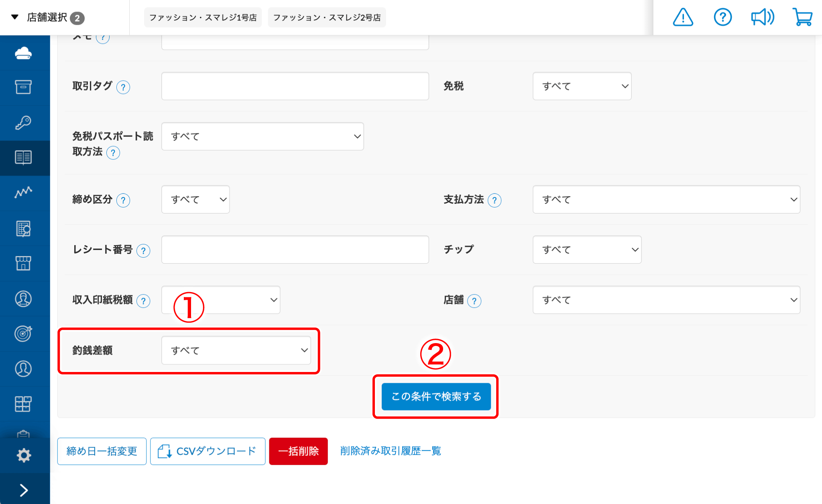
Task: Open the notification warning icon in the header
Action: point(683,17)
